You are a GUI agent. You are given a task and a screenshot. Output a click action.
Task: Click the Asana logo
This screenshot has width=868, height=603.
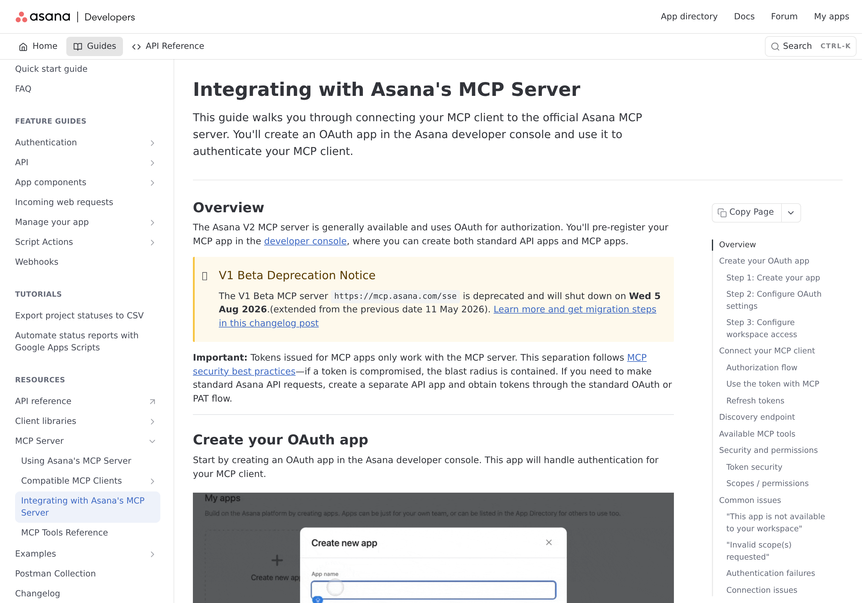click(43, 17)
